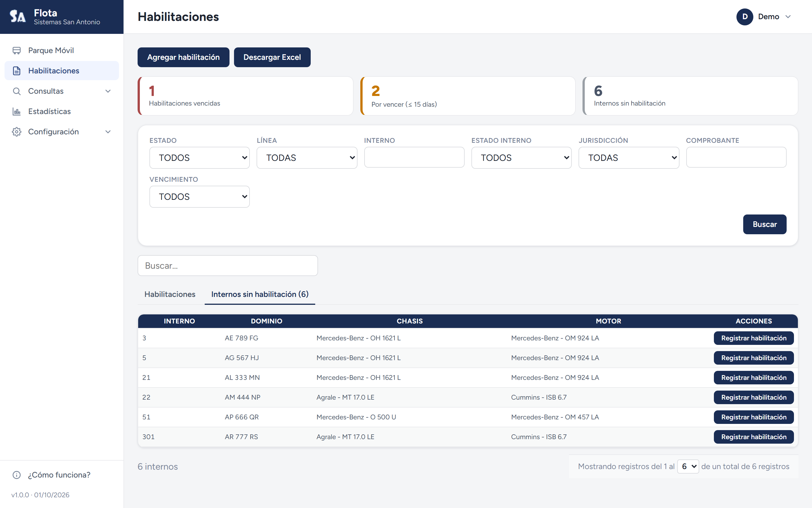Open the JURISDICCIÓN dropdown
812x508 pixels.
click(628, 157)
